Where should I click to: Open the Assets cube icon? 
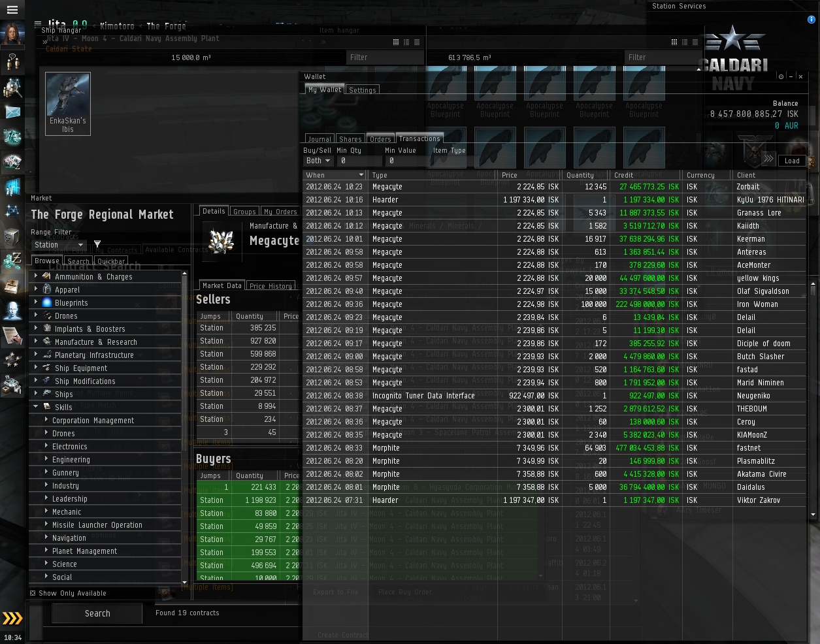point(12,236)
